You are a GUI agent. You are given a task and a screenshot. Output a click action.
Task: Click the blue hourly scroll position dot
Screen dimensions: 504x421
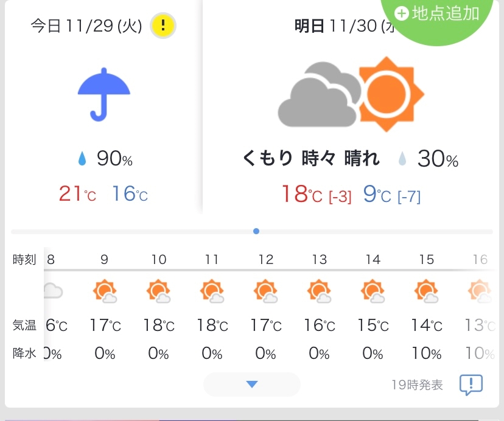[x=256, y=231]
